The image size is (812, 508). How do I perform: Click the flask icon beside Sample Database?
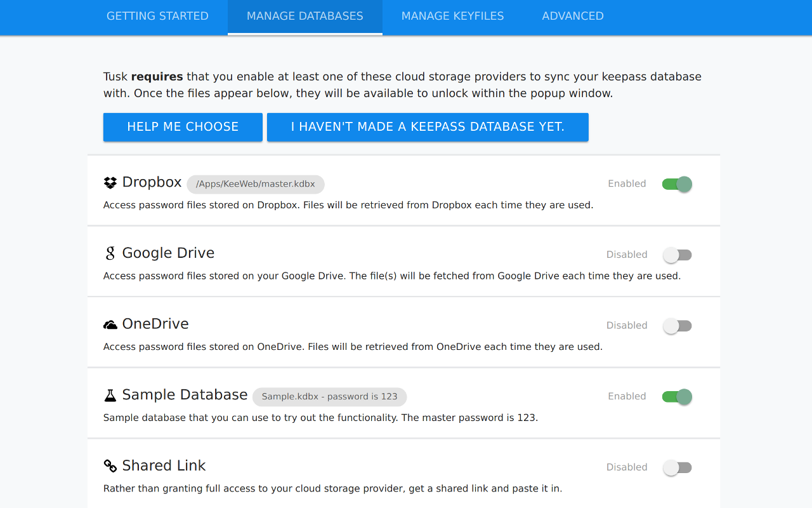pyautogui.click(x=110, y=394)
